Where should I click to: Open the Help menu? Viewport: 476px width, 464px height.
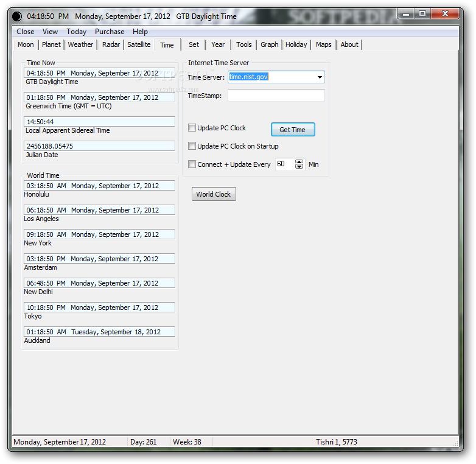(140, 32)
